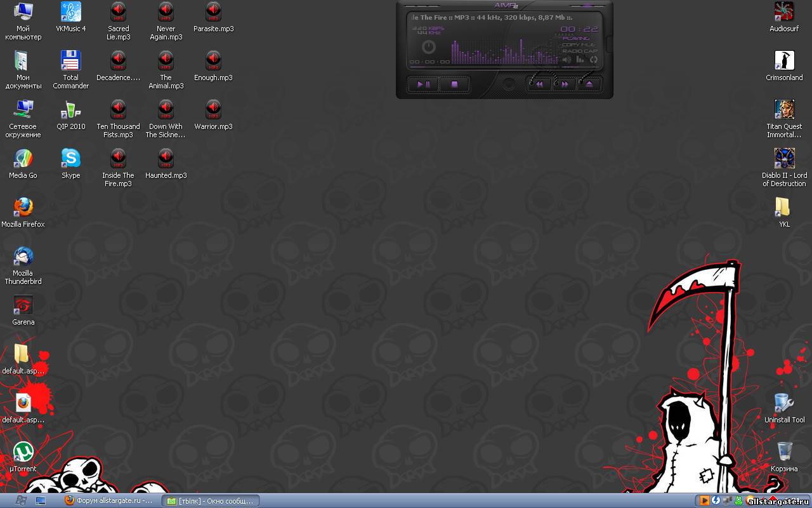Open the Start menu button
Viewport: 812px width, 508px height.
tap(20, 501)
